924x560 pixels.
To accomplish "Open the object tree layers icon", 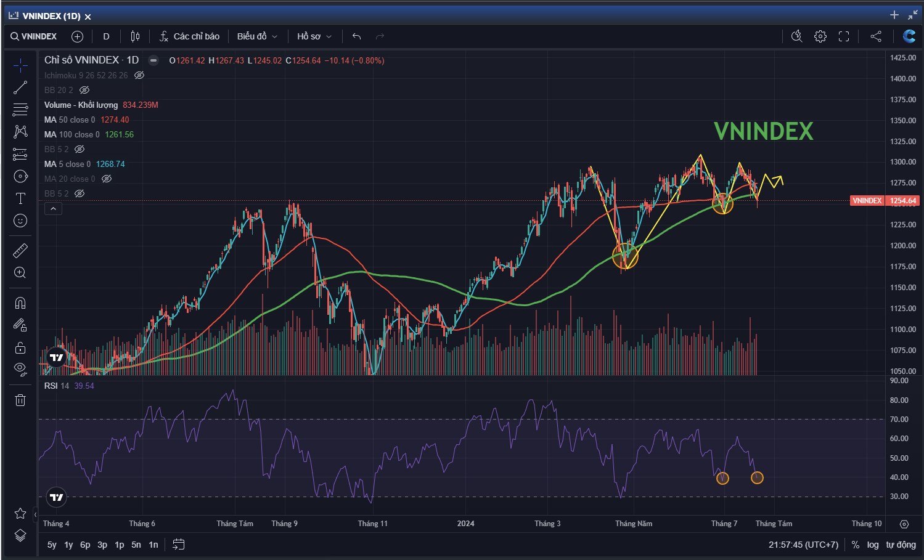I will click(x=20, y=535).
